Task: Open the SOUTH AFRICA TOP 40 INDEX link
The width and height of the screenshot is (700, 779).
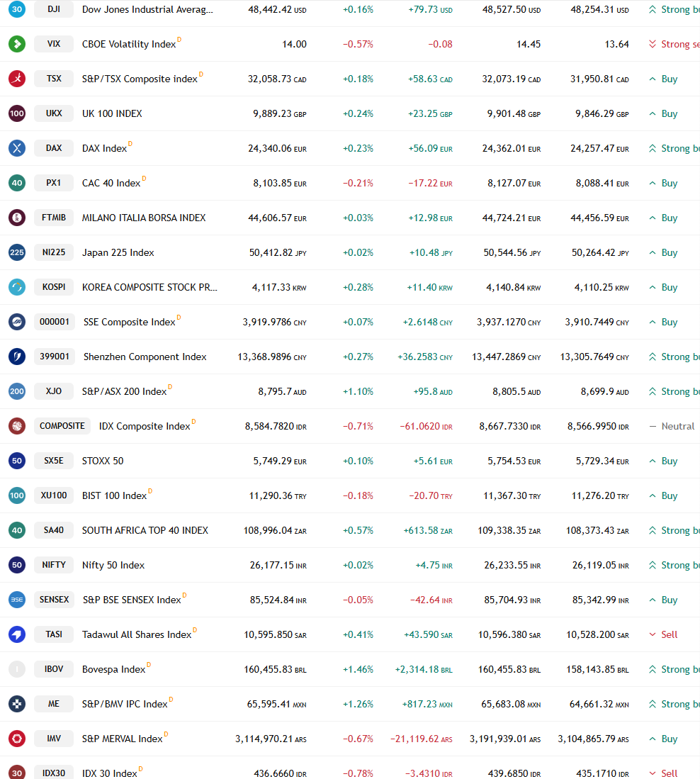Action: coord(145,531)
